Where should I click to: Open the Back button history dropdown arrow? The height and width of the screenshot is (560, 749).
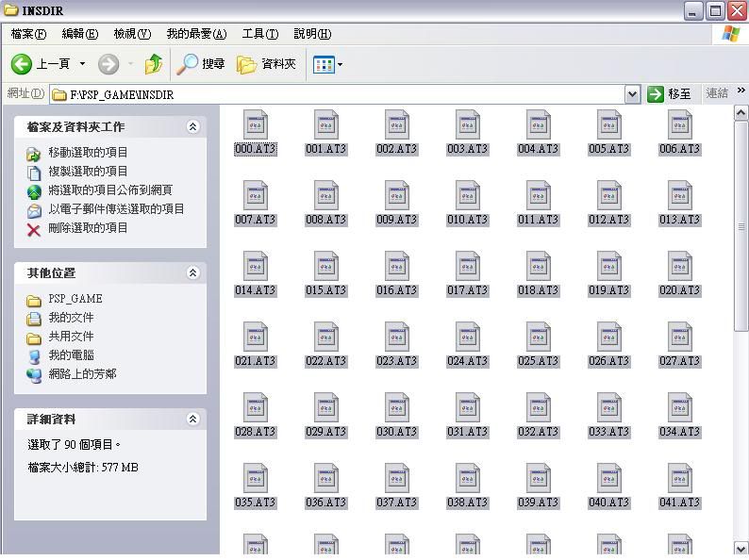click(x=83, y=64)
